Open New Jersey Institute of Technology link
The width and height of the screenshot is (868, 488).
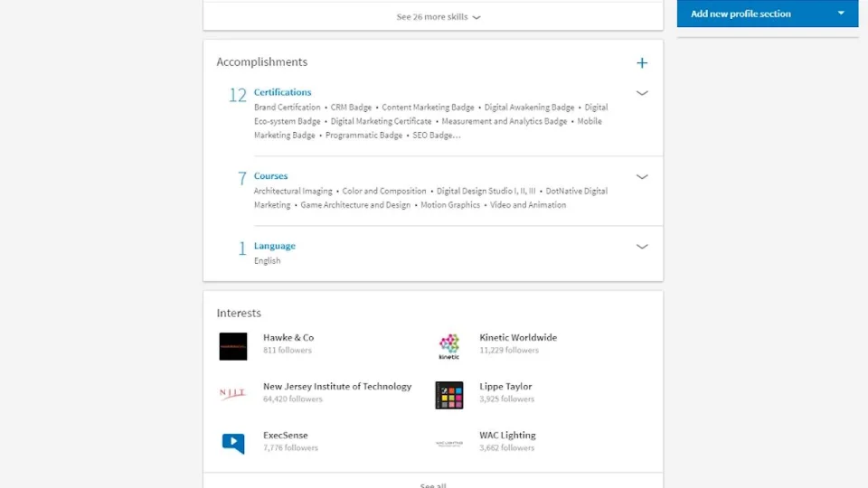point(337,387)
